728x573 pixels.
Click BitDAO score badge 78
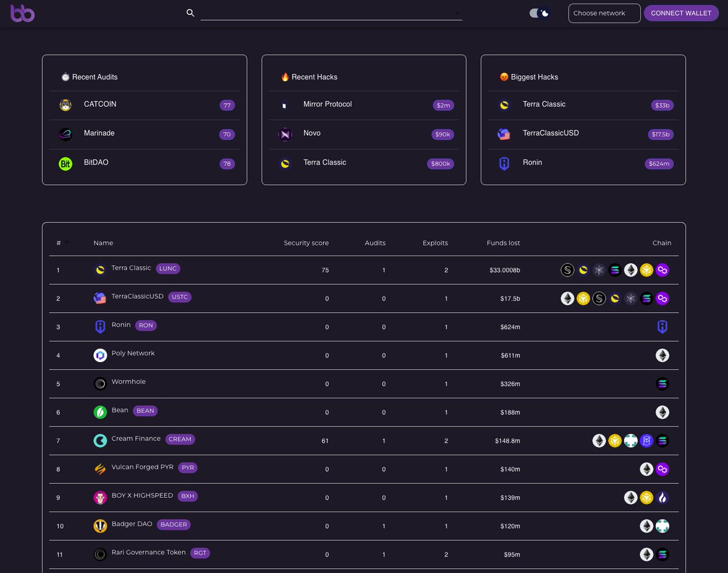[227, 164]
